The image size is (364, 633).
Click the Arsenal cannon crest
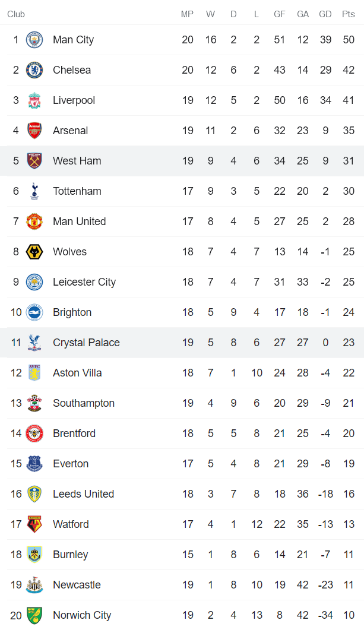(x=34, y=131)
